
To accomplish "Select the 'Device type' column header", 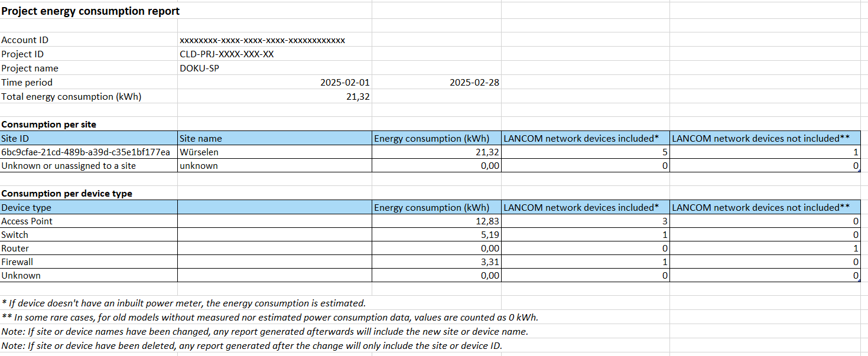I will 26,208.
